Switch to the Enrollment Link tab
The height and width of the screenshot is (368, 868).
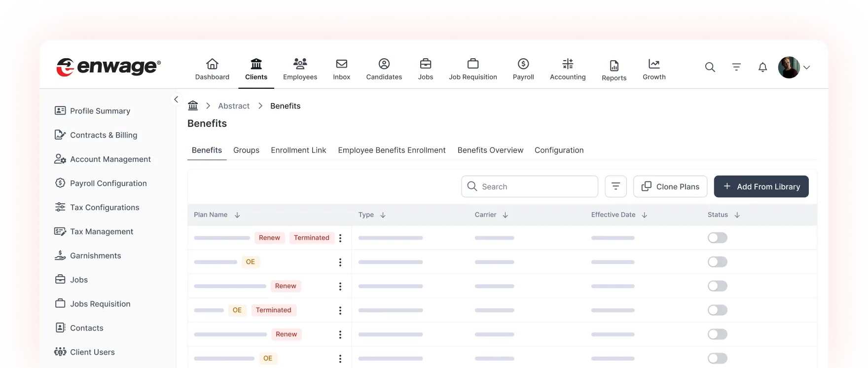[298, 150]
